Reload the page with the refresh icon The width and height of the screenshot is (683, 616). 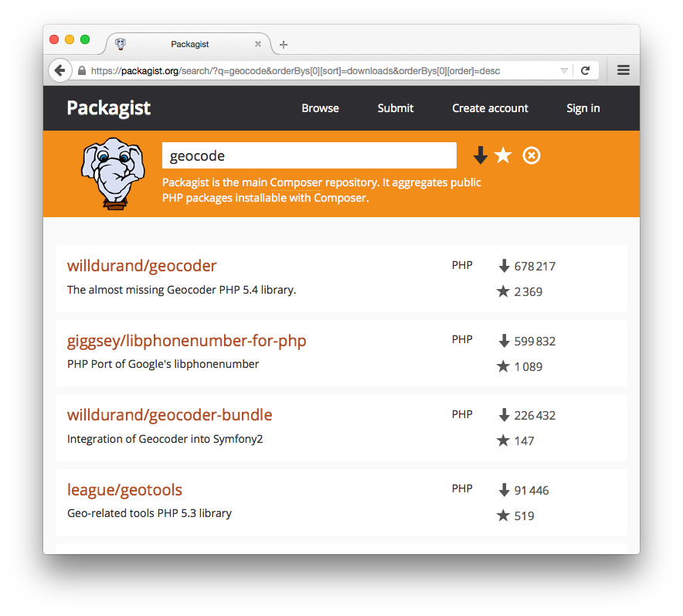tap(586, 70)
